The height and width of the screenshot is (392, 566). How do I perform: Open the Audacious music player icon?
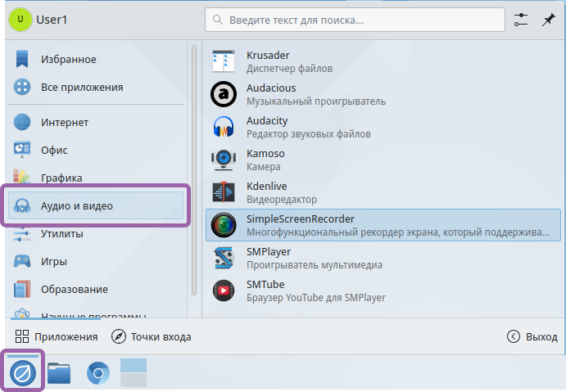tap(224, 94)
